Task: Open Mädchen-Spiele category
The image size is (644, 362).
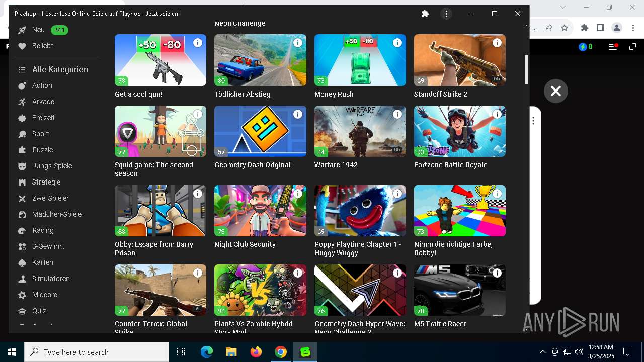Action: tap(57, 214)
